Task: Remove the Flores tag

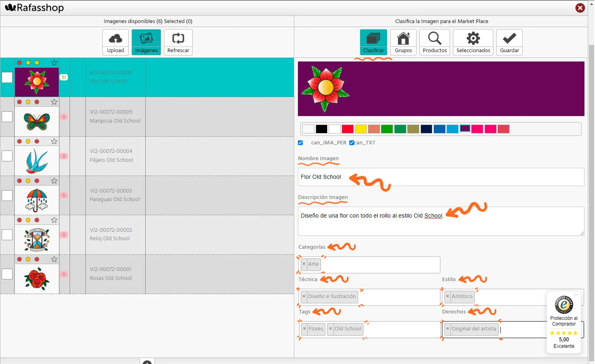Action: point(304,329)
